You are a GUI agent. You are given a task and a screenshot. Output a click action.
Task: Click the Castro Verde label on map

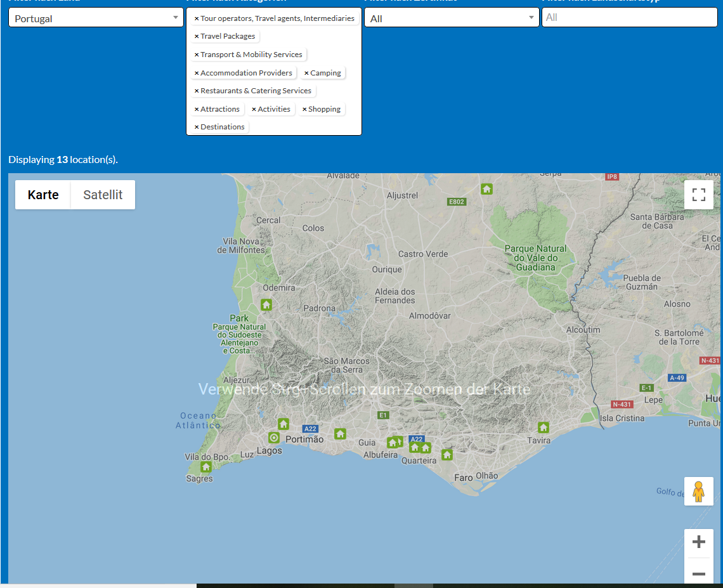coord(423,254)
